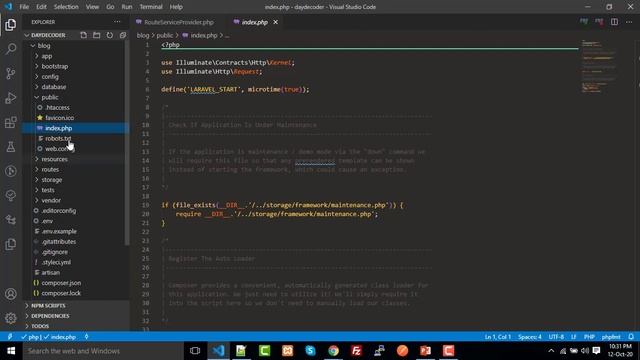
Task: Click Spaces: 4 indentation setting
Action: [530, 337]
